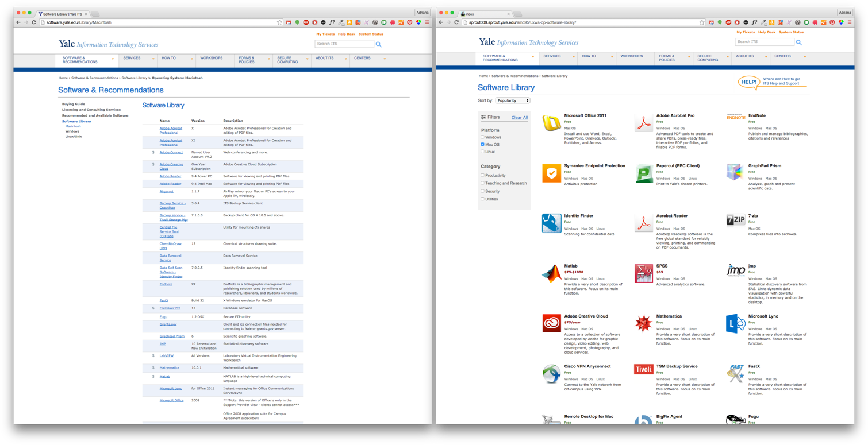
Task: Go back in the right browser window
Action: pos(441,22)
